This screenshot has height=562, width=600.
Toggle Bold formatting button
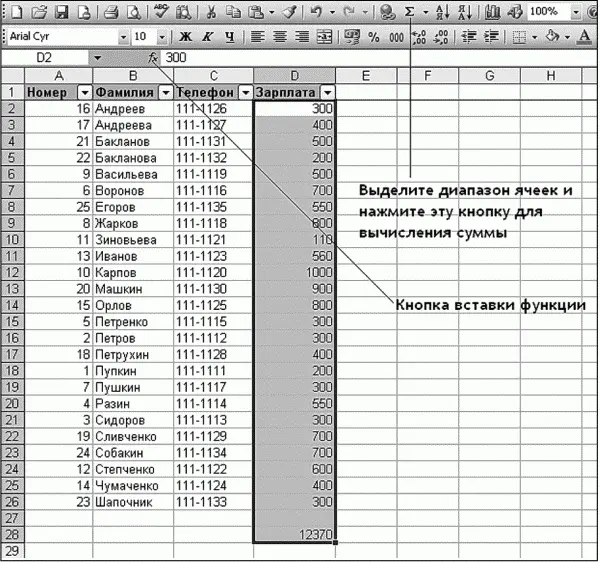(x=187, y=37)
